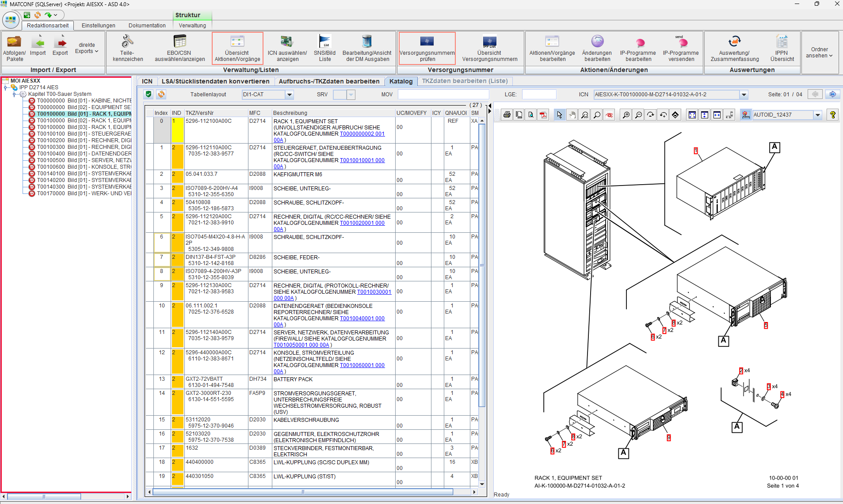Image resolution: width=843 pixels, height=504 pixels.
Task: Open the EBO/CSN auswählen/anzeigen tool
Action: [179, 48]
